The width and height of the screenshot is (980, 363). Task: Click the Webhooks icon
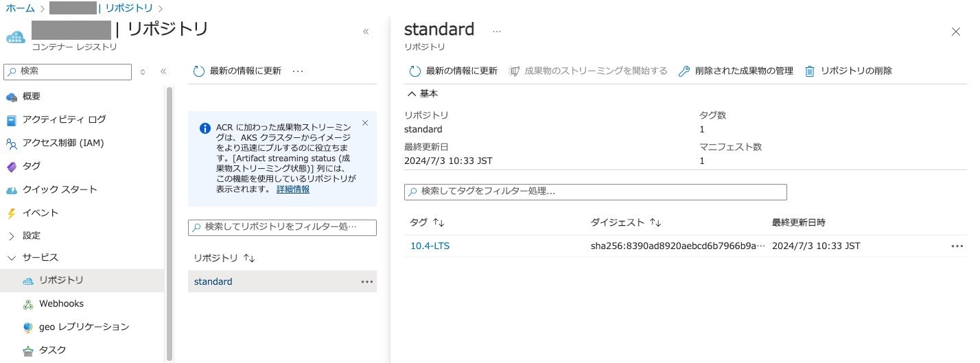(28, 304)
